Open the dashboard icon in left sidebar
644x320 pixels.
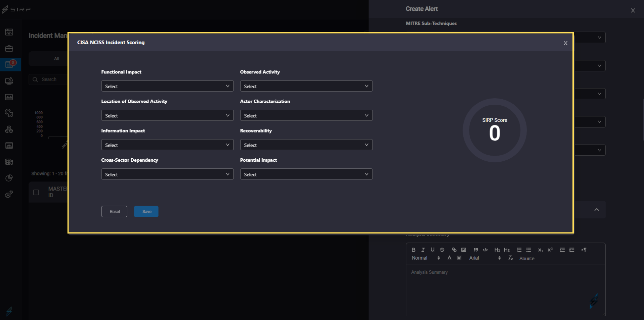(x=9, y=32)
